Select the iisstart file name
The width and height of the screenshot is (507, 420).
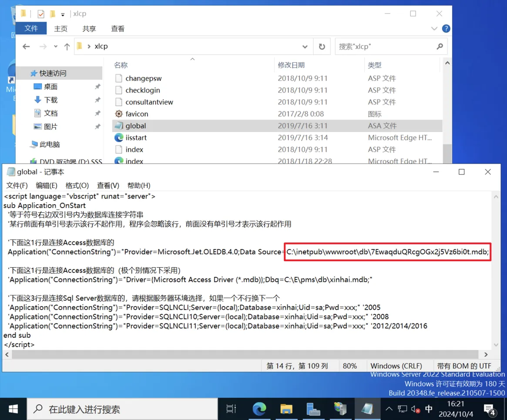point(136,138)
